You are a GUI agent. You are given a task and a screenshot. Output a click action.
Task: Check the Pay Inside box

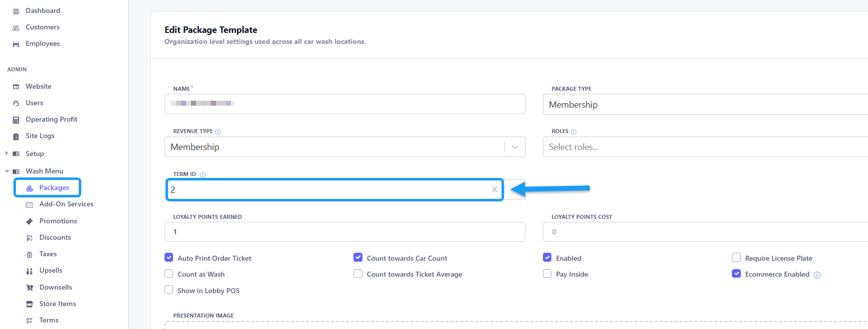(x=547, y=274)
